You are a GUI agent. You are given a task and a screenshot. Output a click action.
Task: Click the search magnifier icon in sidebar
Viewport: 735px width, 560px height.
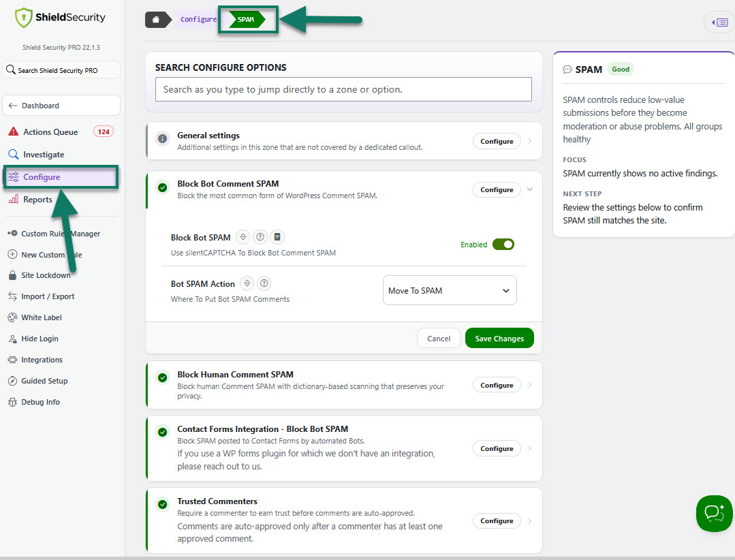[10, 69]
